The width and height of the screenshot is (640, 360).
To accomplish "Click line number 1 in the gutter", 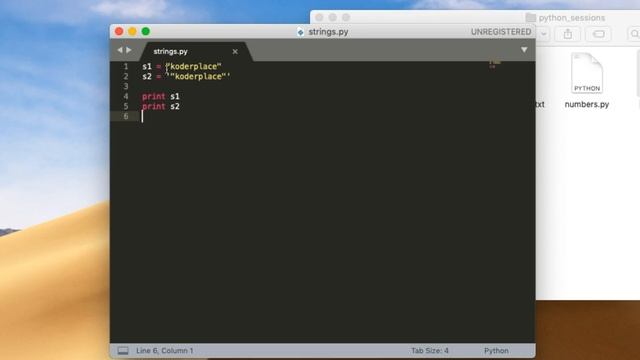I will pyautogui.click(x=126, y=67).
